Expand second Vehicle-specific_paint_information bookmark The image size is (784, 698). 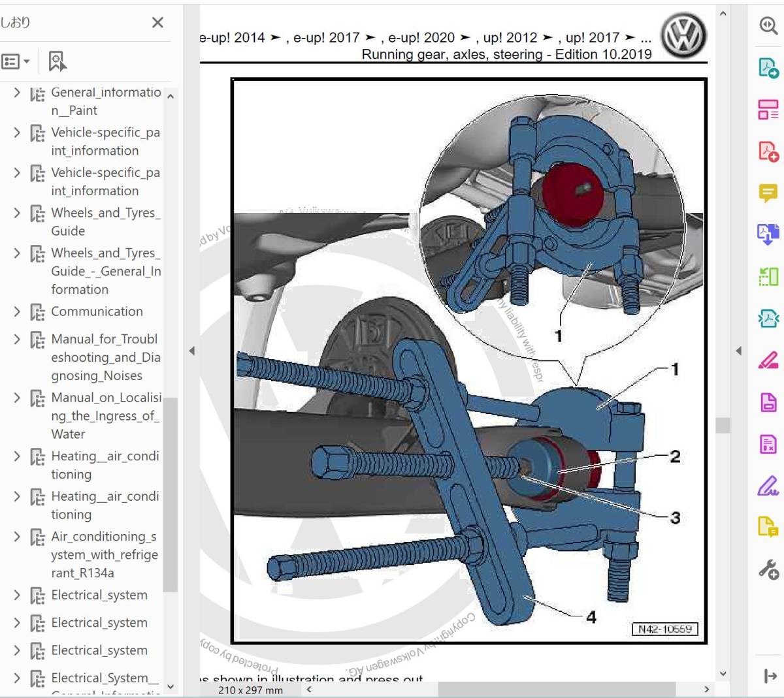(x=17, y=173)
